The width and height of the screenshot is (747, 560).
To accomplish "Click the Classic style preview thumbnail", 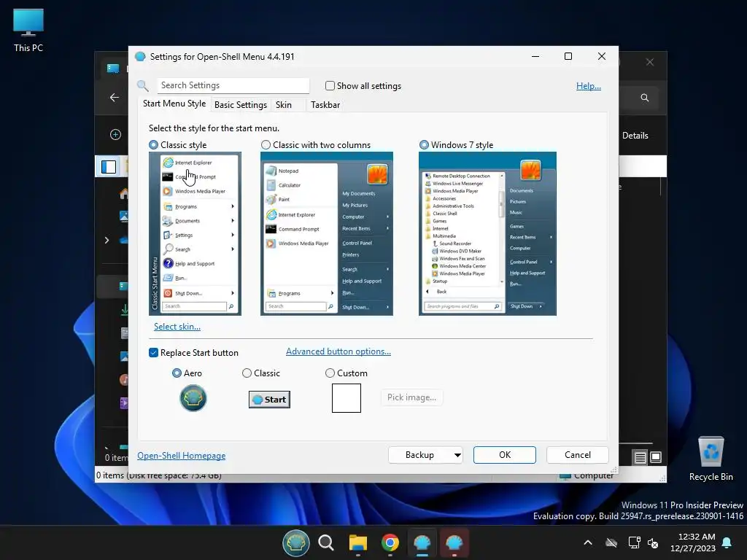I will pos(195,233).
